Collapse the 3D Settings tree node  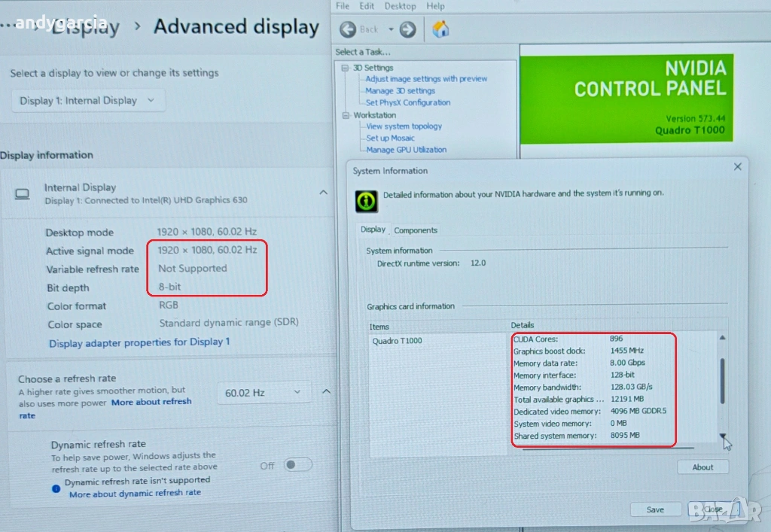(346, 68)
